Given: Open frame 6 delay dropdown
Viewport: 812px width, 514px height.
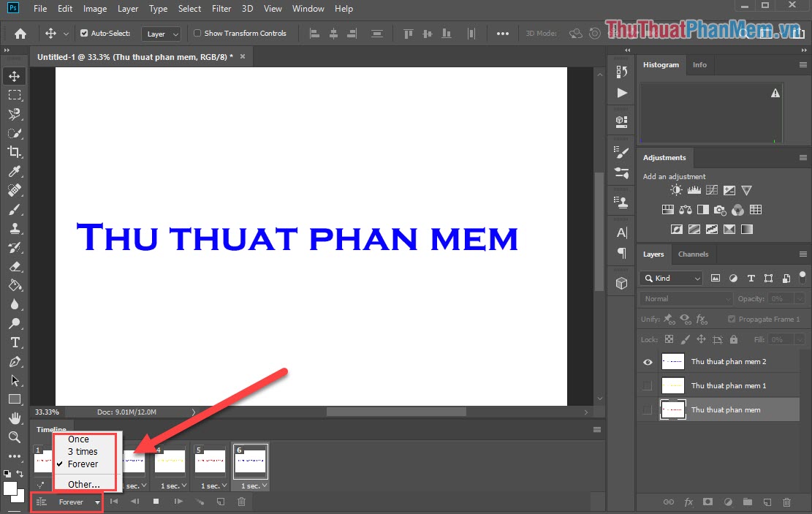Looking at the screenshot, I should coord(251,485).
